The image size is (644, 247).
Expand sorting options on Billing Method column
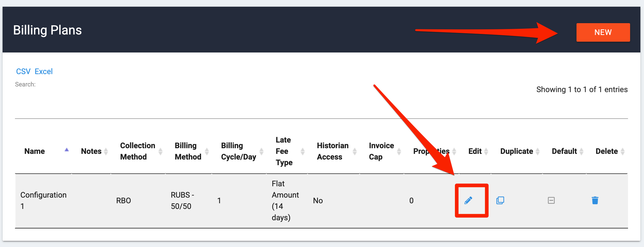coord(207,151)
